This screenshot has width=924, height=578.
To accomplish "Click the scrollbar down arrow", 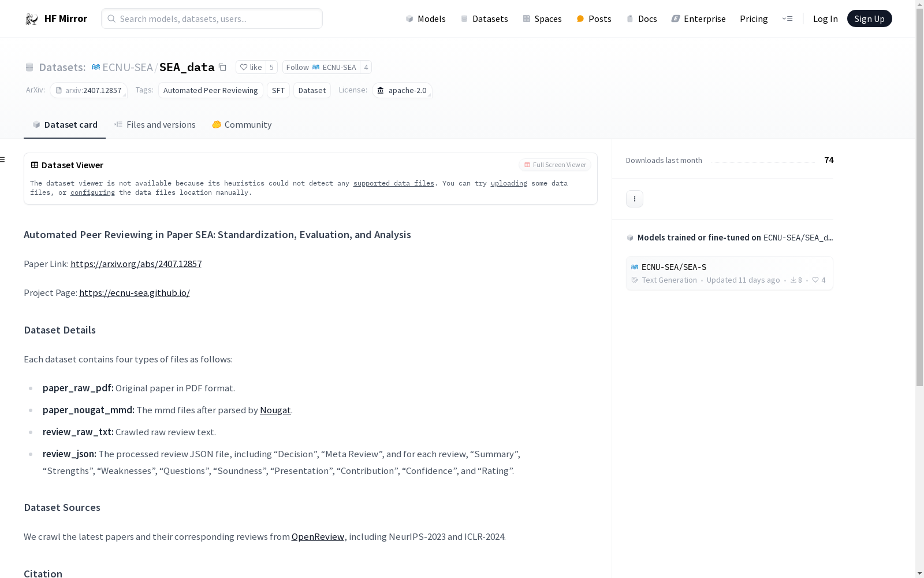I will [919, 573].
